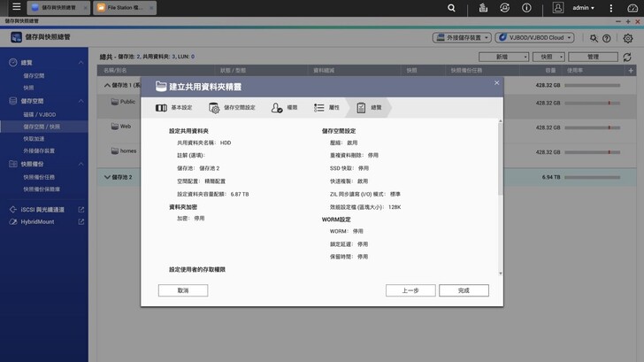Collapse the 總覽 sidebar section
Image resolution: width=644 pixels, height=362 pixels.
pos(80,63)
